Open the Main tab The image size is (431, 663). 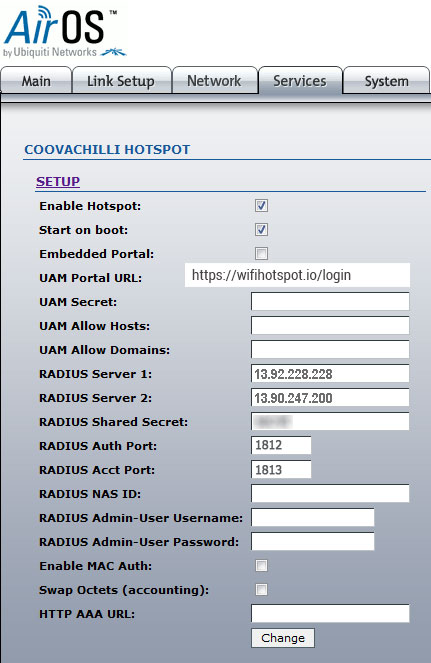pos(36,81)
